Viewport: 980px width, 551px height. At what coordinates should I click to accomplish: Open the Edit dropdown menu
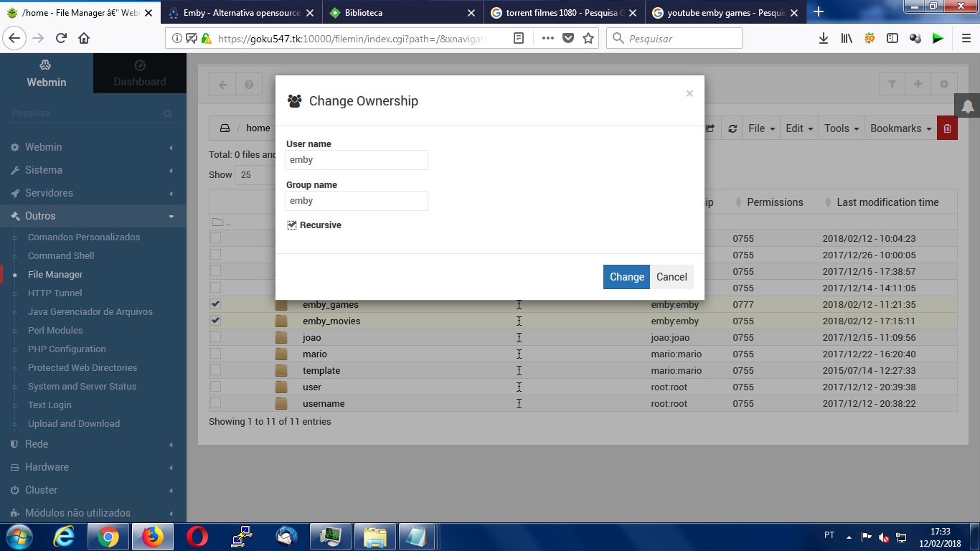click(799, 128)
